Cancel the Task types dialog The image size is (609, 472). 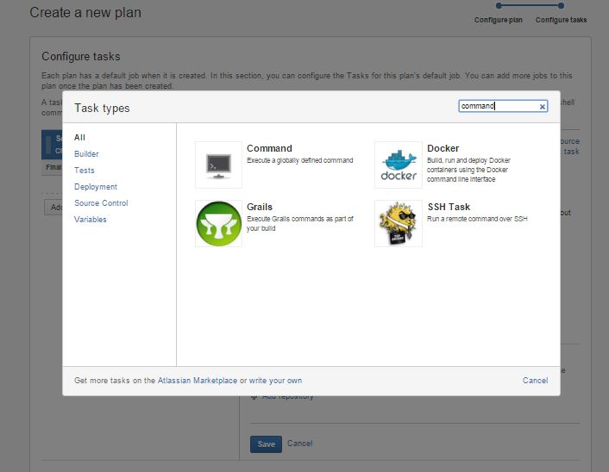(x=535, y=380)
